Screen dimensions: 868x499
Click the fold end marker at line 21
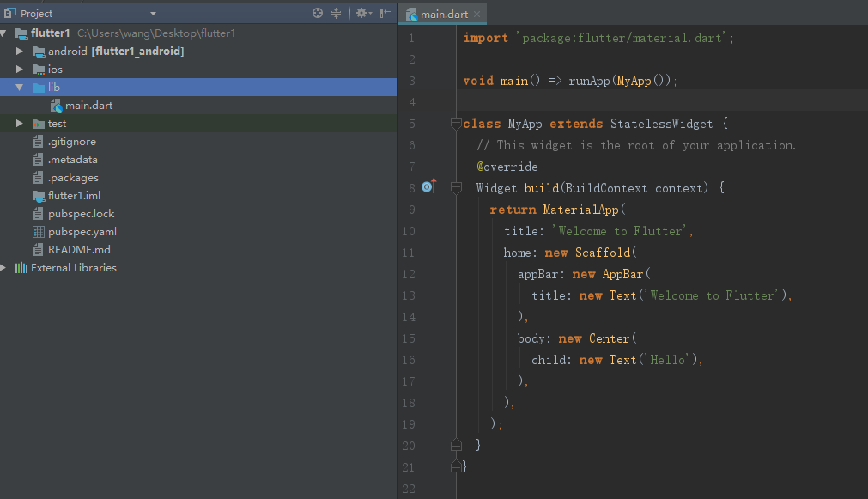(x=456, y=466)
